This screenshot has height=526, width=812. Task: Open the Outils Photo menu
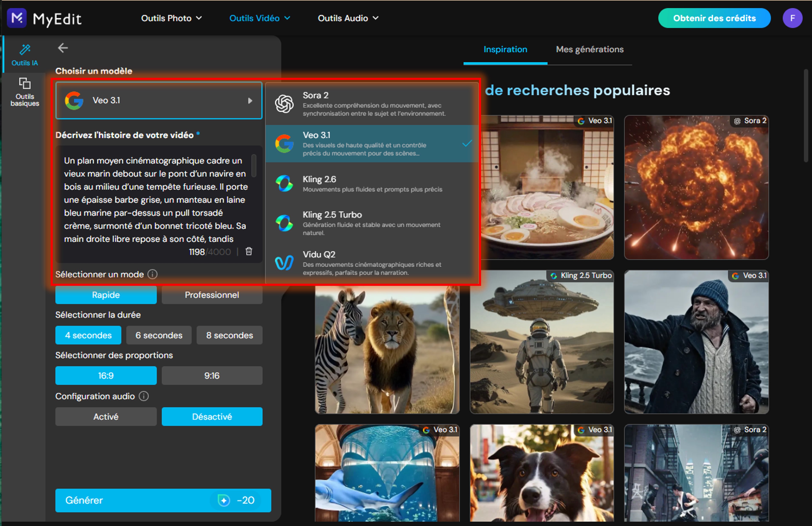pyautogui.click(x=171, y=18)
